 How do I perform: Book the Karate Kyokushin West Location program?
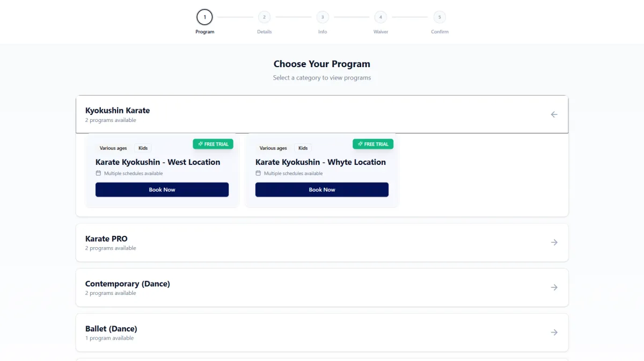pyautogui.click(x=162, y=190)
